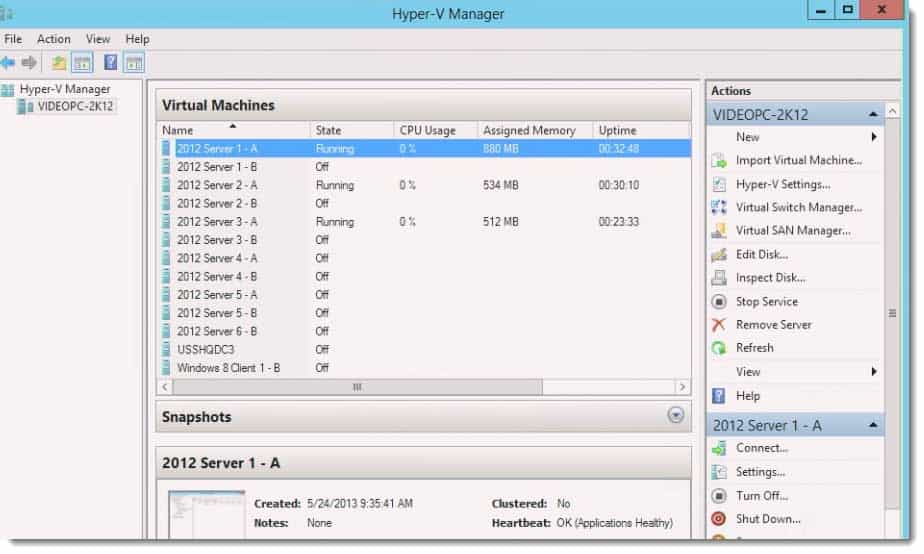This screenshot has width=924, height=554.
Task: Open Hyper-V Settings... action
Action: click(783, 184)
